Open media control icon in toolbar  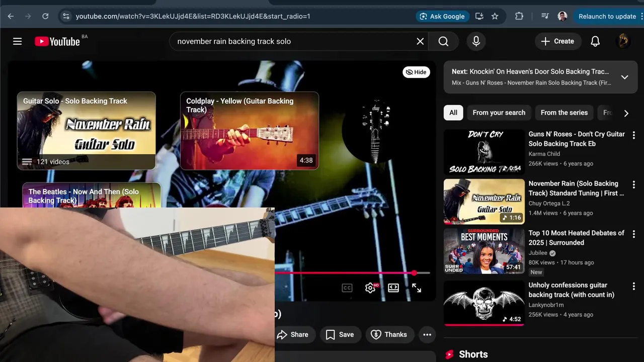[x=545, y=16]
